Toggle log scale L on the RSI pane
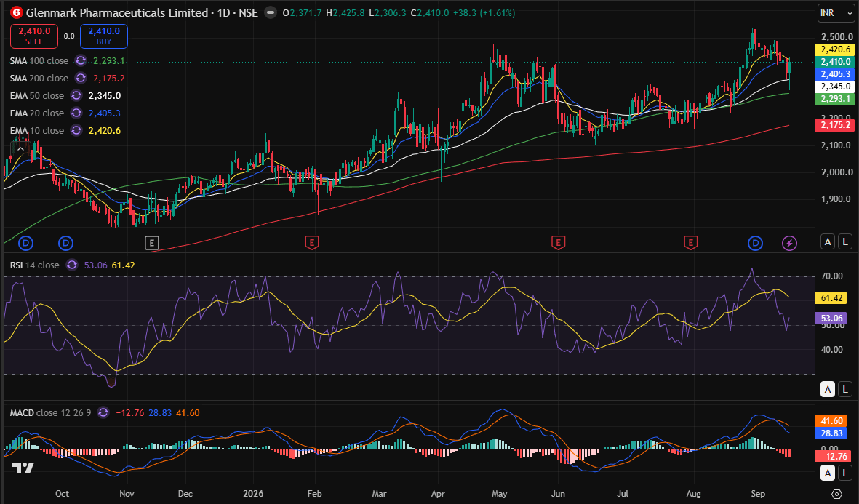Viewport: 859px width, 504px height. (844, 390)
